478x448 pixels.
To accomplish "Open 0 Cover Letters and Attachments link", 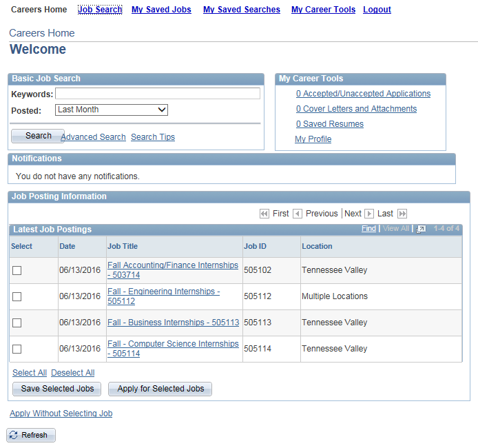I will (356, 109).
